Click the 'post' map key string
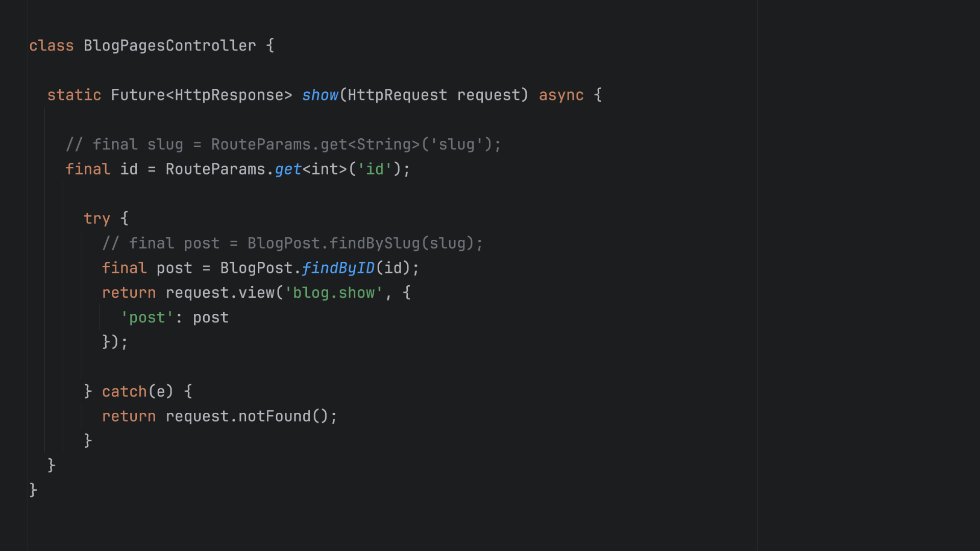 coord(146,318)
